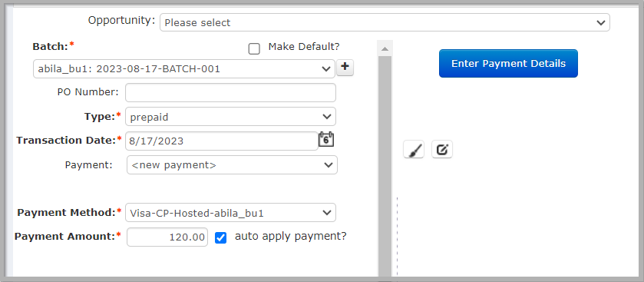Expand the Batch dropdown showing 2023-08-17-BATCH-001
This screenshot has width=644, height=282.
184,68
